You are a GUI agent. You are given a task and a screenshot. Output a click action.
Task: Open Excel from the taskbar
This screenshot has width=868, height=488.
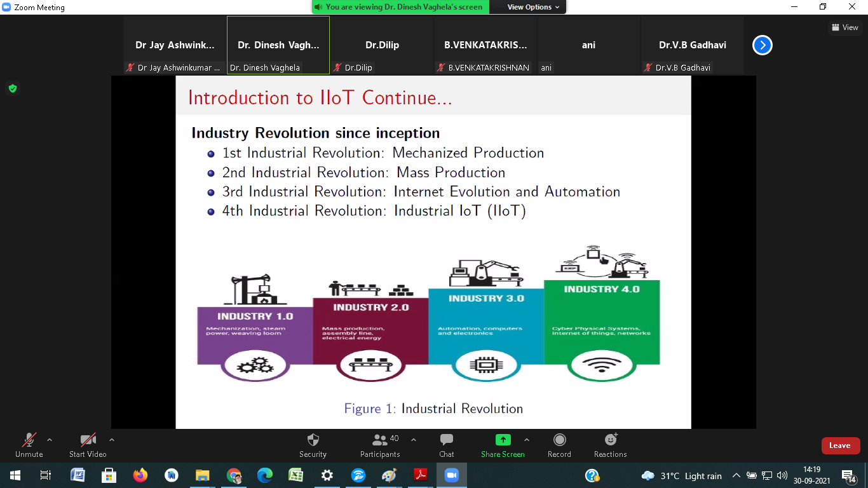pyautogui.click(x=296, y=475)
